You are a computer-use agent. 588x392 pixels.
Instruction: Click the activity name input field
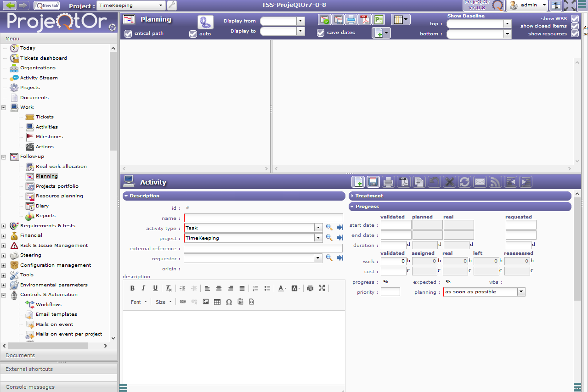(x=264, y=218)
